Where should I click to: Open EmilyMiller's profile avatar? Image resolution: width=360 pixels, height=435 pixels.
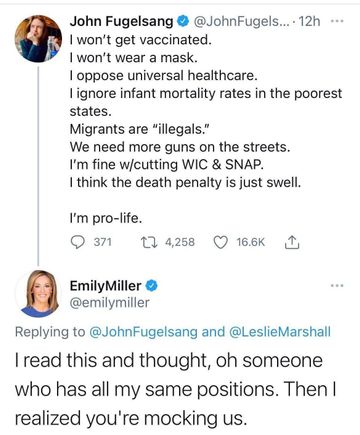click(x=38, y=294)
